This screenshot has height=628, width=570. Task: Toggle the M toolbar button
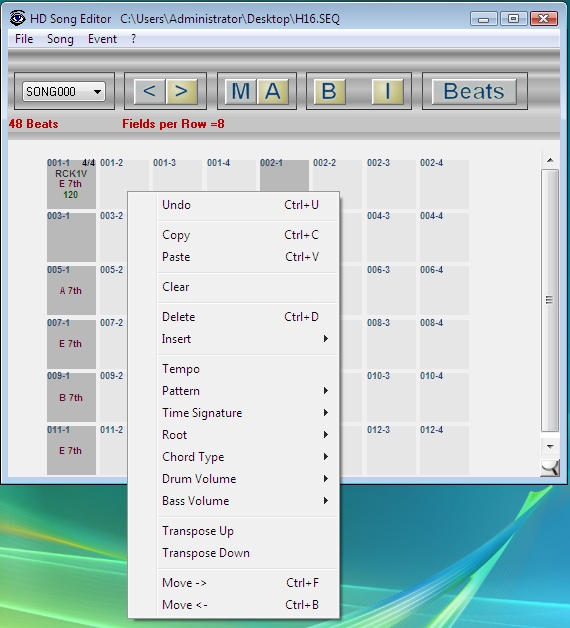coord(240,91)
